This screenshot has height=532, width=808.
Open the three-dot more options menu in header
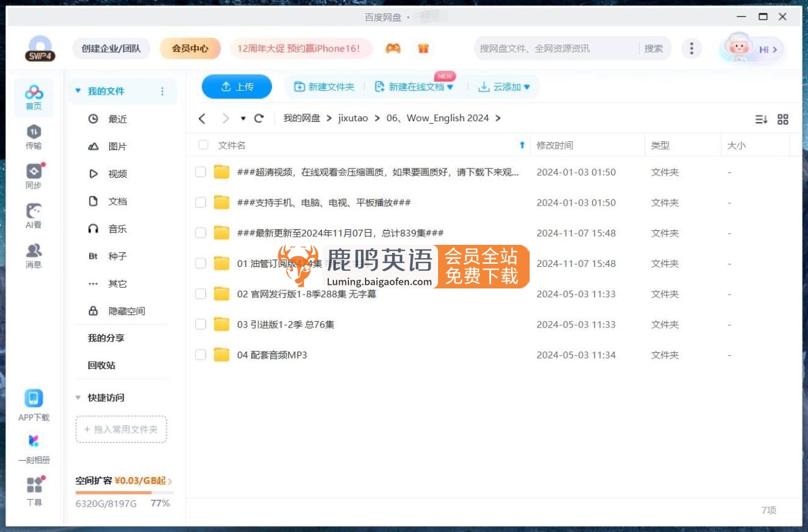692,49
